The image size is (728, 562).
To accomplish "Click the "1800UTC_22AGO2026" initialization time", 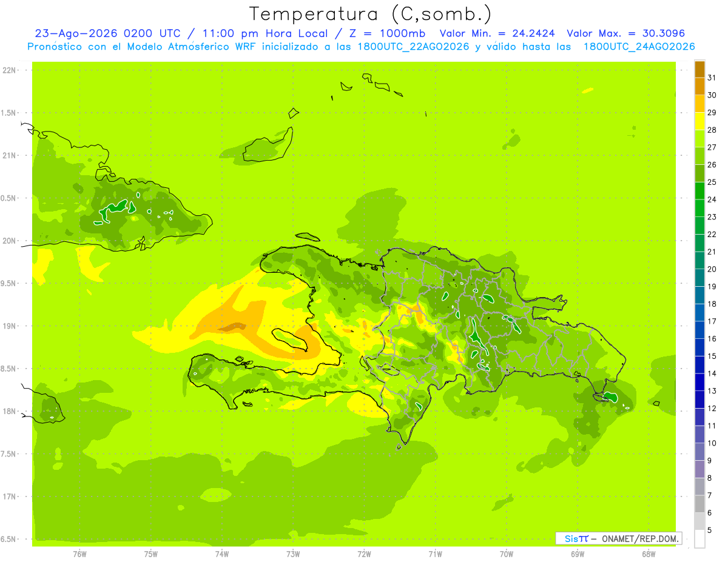I will coord(412,47).
